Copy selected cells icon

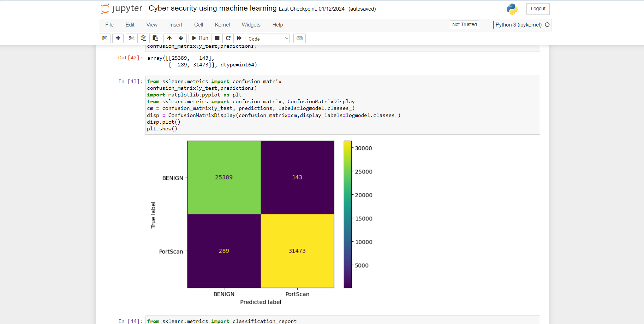point(143,38)
